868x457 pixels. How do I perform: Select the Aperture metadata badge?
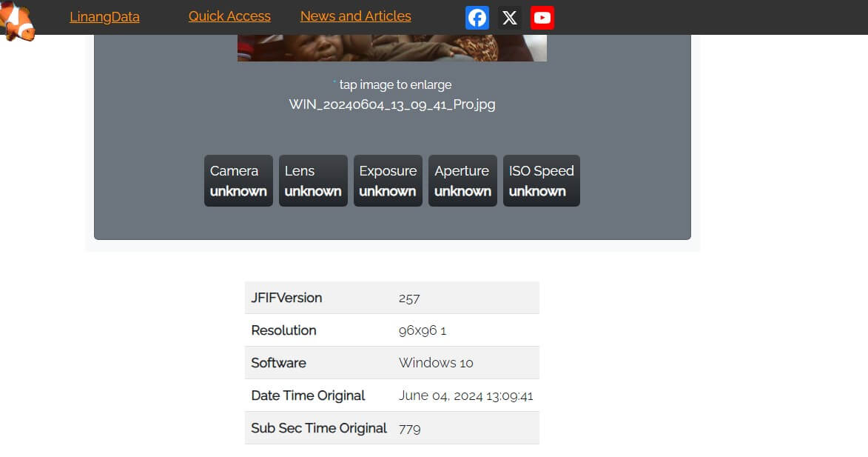[462, 181]
